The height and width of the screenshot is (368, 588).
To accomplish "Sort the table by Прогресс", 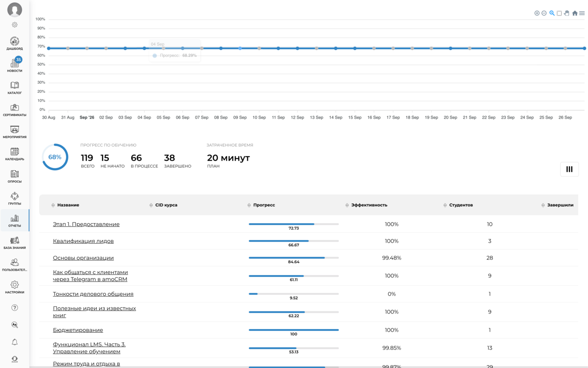I will (261, 205).
